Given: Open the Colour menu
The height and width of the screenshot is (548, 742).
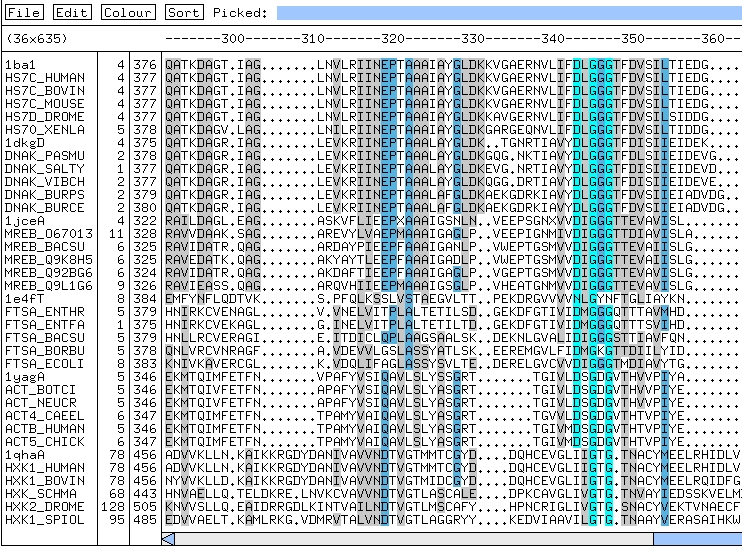Looking at the screenshot, I should pyautogui.click(x=128, y=13).
